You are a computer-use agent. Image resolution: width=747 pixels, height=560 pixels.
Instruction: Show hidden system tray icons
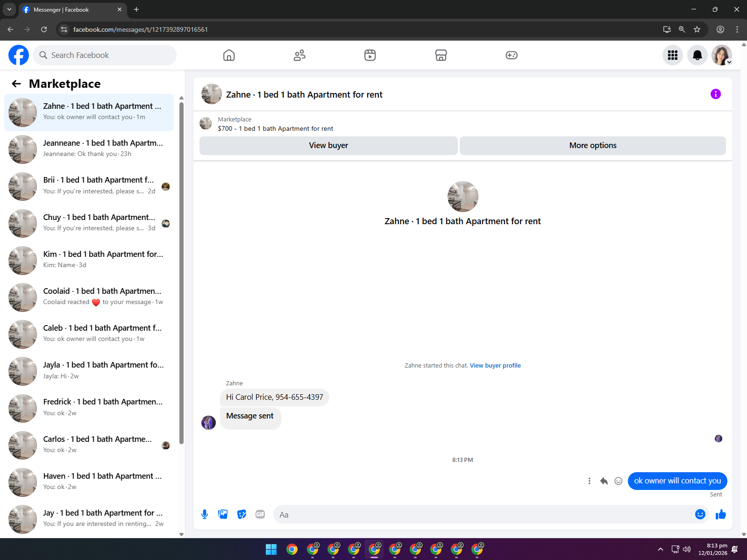[x=660, y=549]
